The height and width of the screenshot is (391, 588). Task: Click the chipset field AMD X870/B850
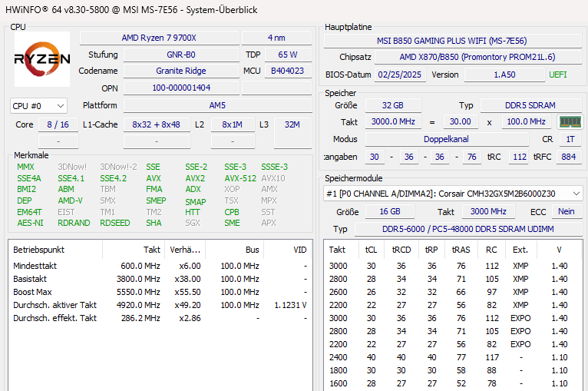[x=477, y=57]
